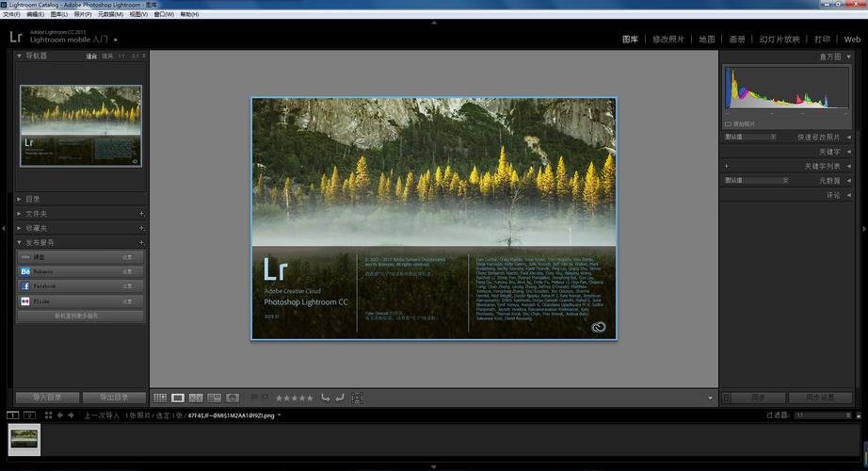Image resolution: width=868 pixels, height=471 pixels.
Task: Switch to Grid view in toolbar
Action: point(160,398)
